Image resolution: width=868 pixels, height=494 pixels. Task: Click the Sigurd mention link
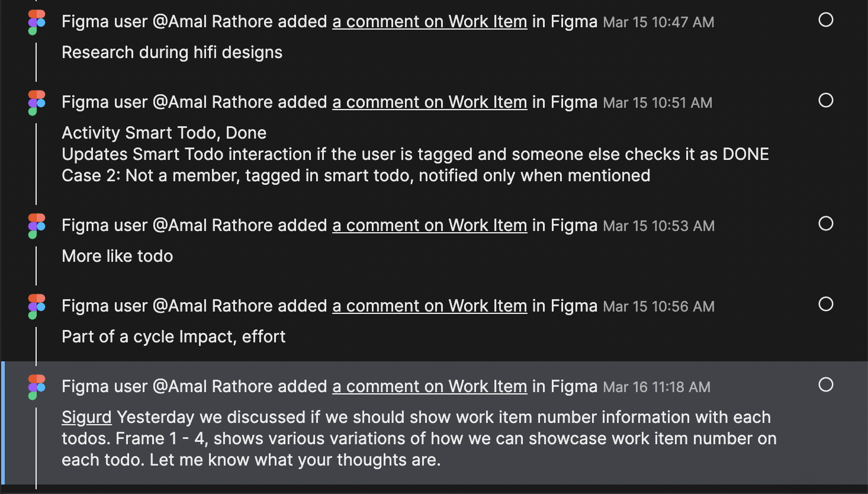point(86,418)
